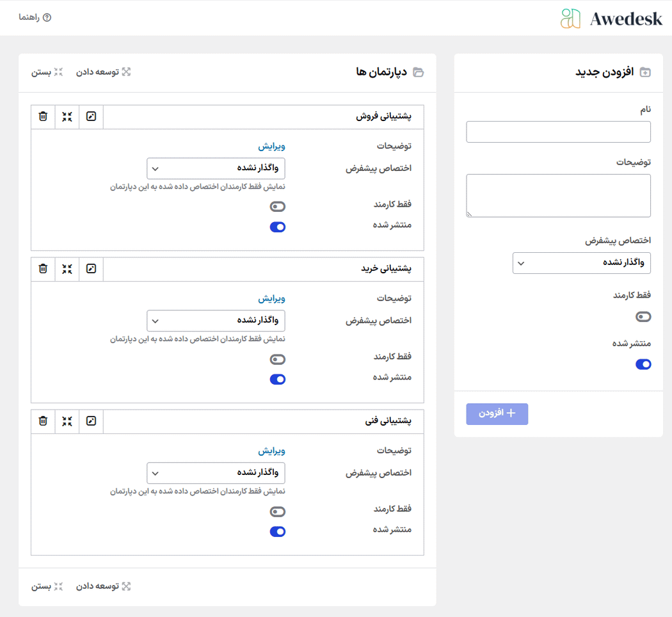Toggle فقط کارمند for پشتیبانی فنی department
The image size is (672, 617).
click(278, 512)
